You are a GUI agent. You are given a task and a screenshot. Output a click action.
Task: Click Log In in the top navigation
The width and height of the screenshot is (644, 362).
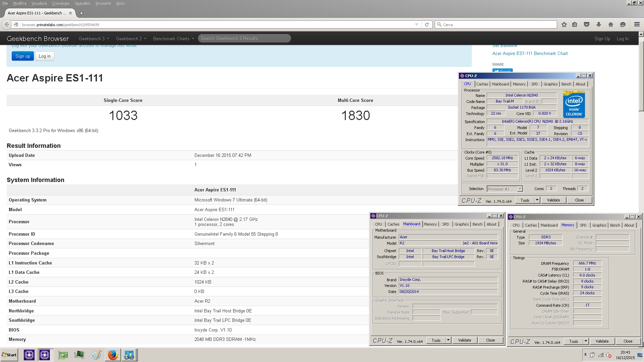click(623, 39)
